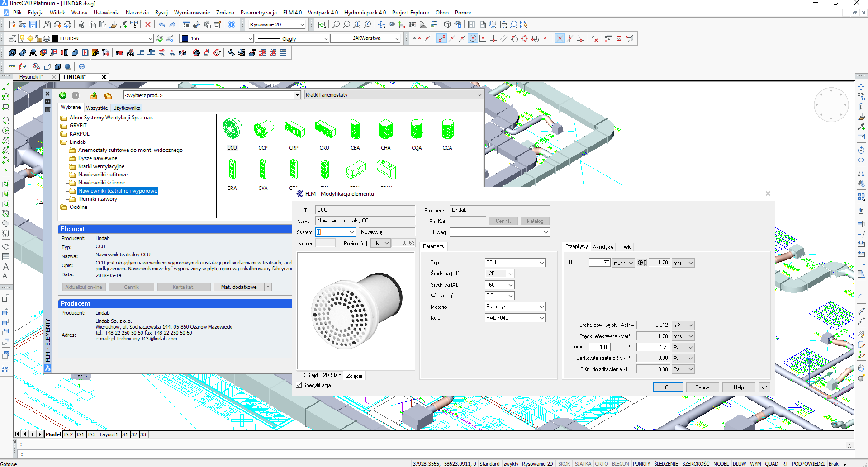
Task: Switch to the Akustyka tab
Action: click(602, 247)
